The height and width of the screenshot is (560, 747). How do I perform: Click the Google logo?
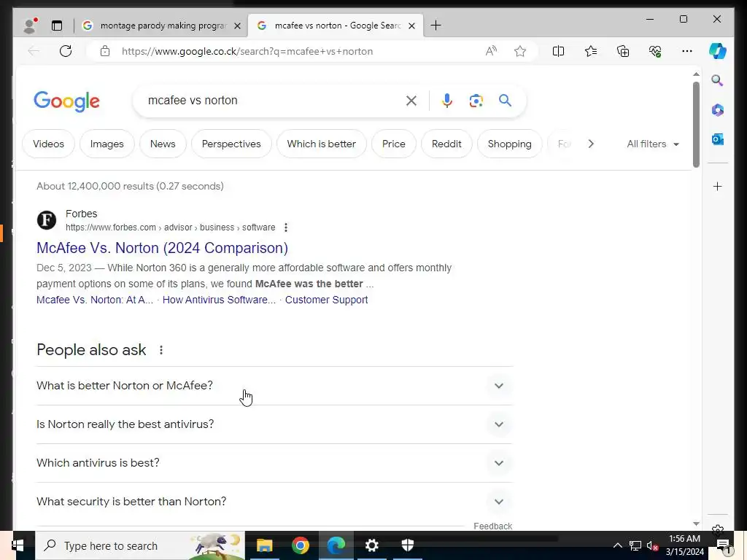point(66,101)
